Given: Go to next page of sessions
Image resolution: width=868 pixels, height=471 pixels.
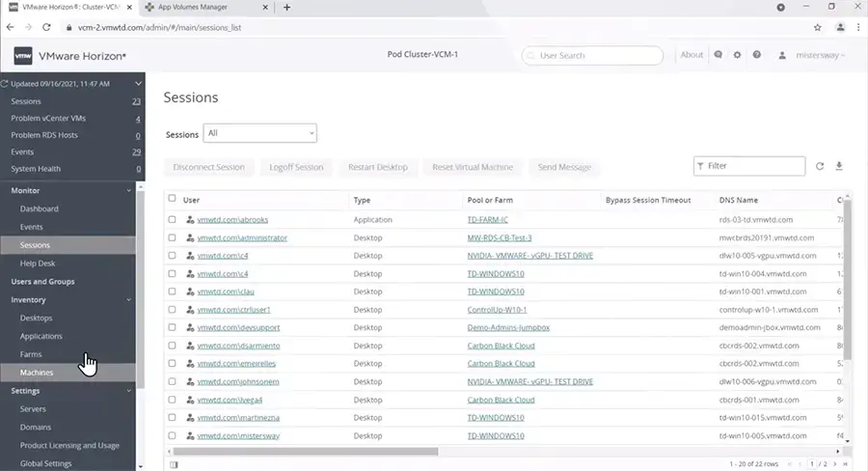Looking at the screenshot, I should (x=835, y=464).
